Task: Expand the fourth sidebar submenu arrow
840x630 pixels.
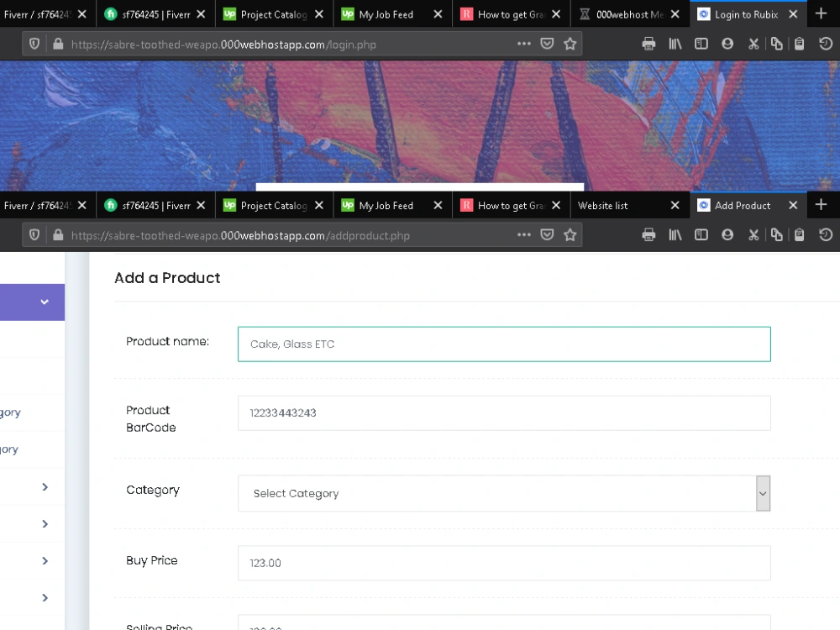Action: (45, 598)
